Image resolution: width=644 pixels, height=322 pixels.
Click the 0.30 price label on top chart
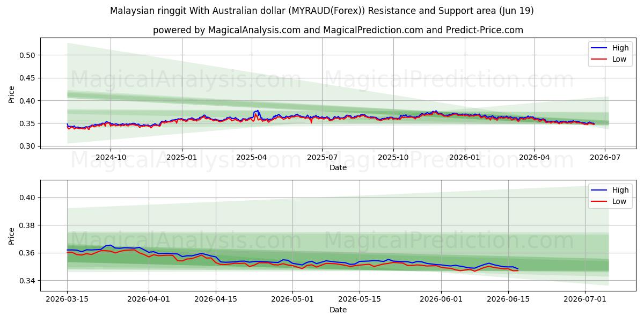pyautogui.click(x=28, y=146)
